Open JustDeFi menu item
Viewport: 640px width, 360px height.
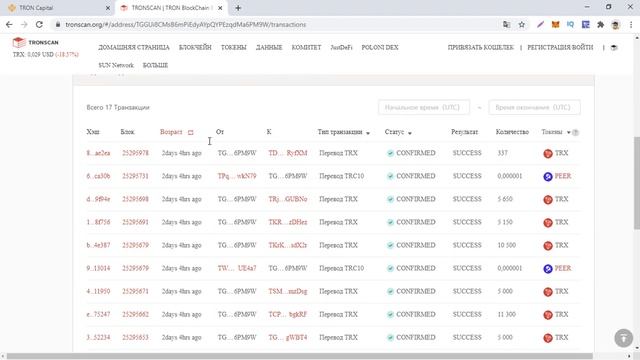tap(341, 47)
